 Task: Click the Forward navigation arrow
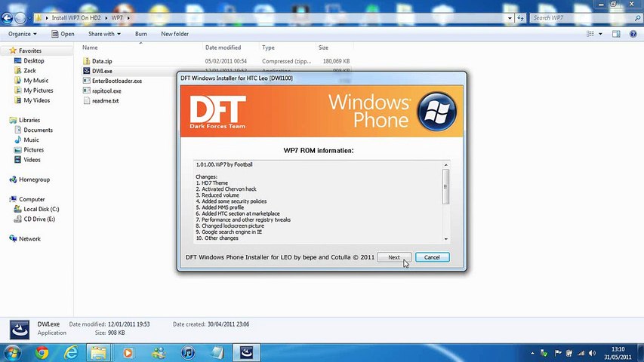coord(20,18)
